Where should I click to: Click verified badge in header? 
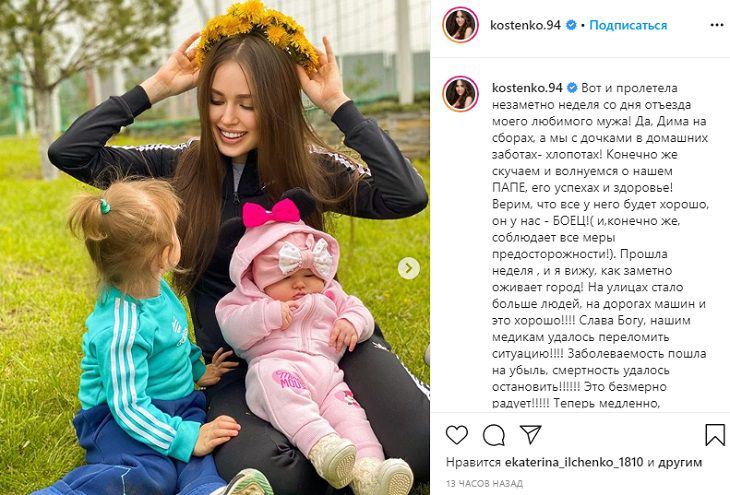click(571, 25)
